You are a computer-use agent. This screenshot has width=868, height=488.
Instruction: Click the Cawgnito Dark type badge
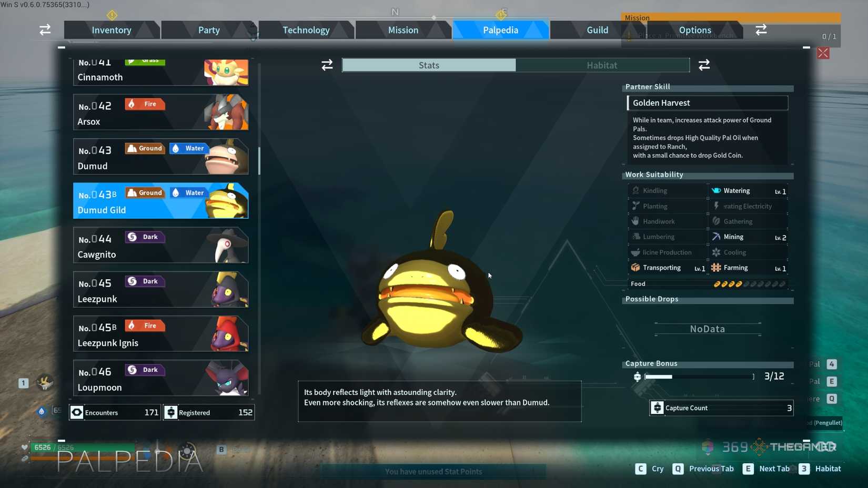tap(145, 237)
